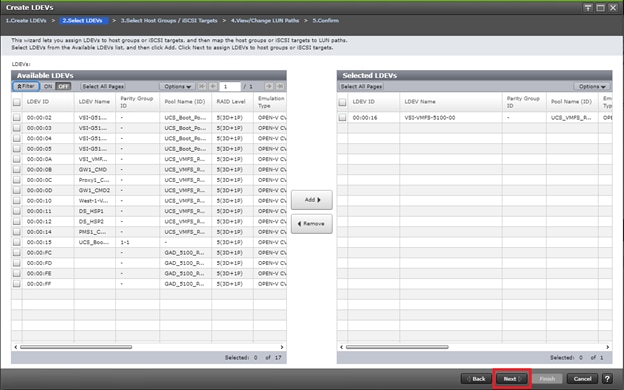
Task: Turn filter OFF in Available LDEVs
Action: click(63, 86)
